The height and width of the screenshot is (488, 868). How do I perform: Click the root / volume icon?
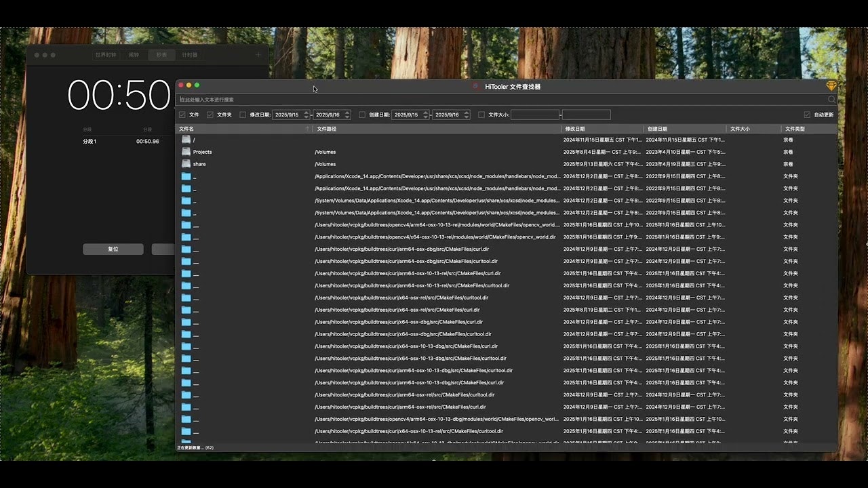pyautogui.click(x=186, y=140)
